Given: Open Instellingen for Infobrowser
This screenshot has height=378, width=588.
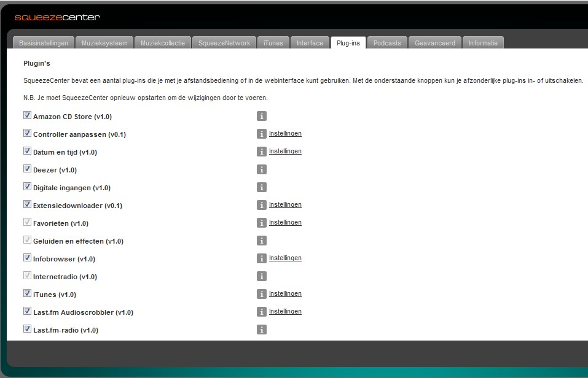Looking at the screenshot, I should [285, 258].
